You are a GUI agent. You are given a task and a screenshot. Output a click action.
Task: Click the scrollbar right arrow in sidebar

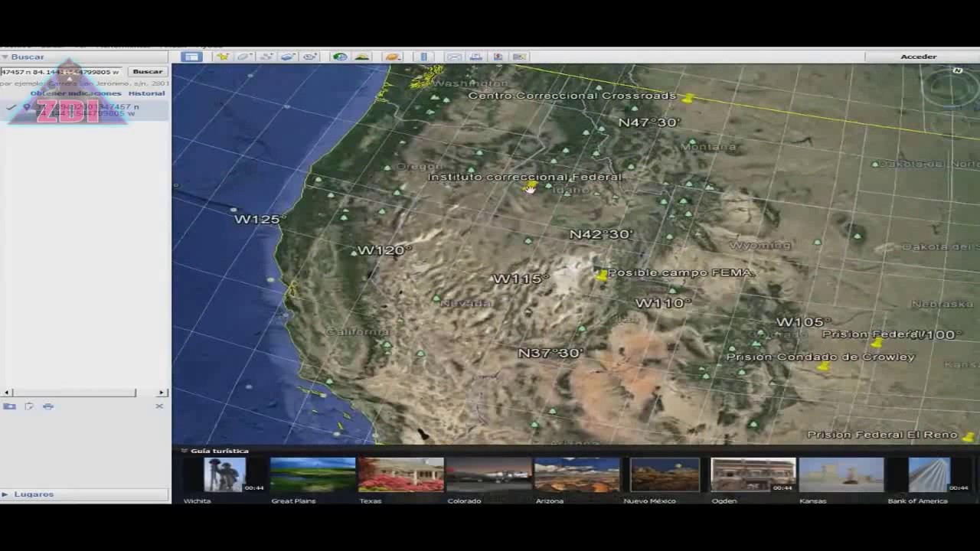(x=162, y=393)
